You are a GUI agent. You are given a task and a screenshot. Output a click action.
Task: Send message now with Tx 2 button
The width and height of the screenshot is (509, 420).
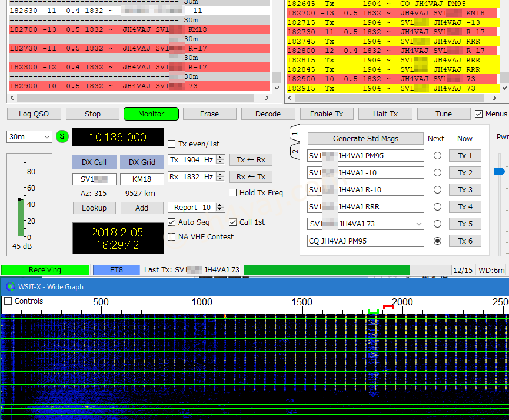point(465,173)
